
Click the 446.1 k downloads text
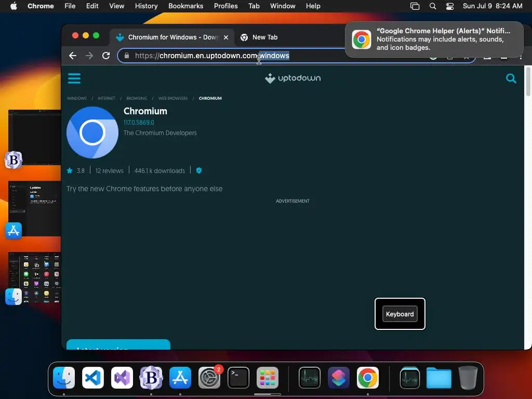(159, 170)
